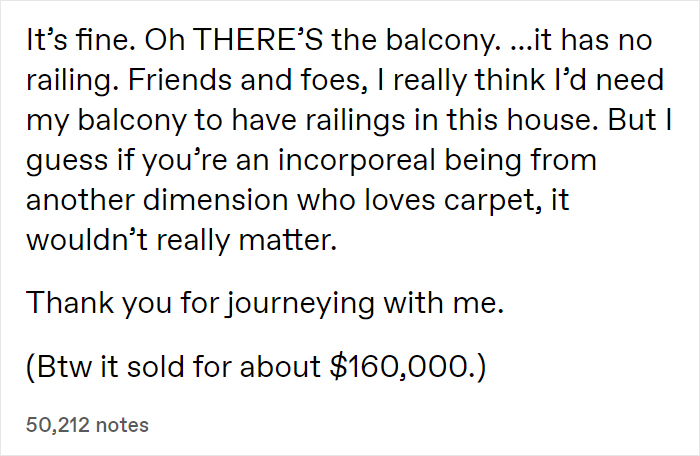Click the word "incorporeal" in the paragraph
This screenshot has height=456, width=700.
[x=356, y=160]
